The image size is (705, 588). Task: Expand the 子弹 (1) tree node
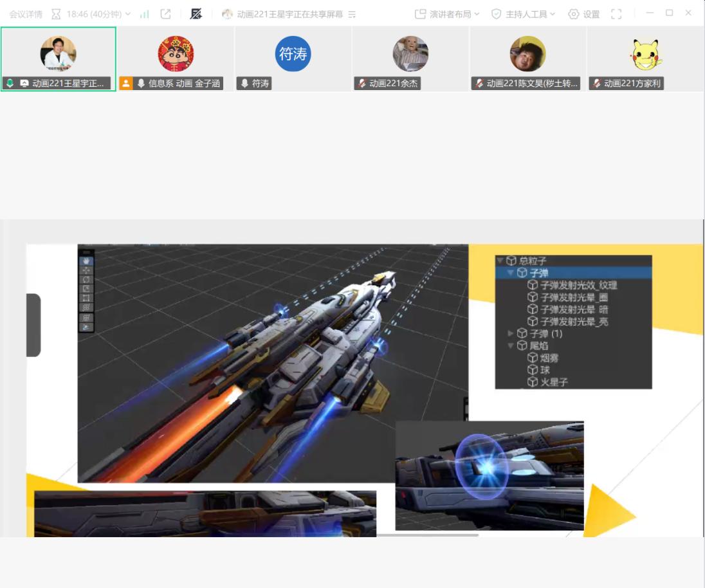(511, 333)
